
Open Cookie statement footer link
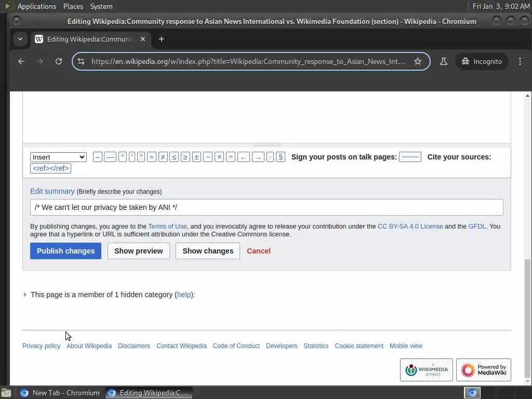(x=359, y=345)
